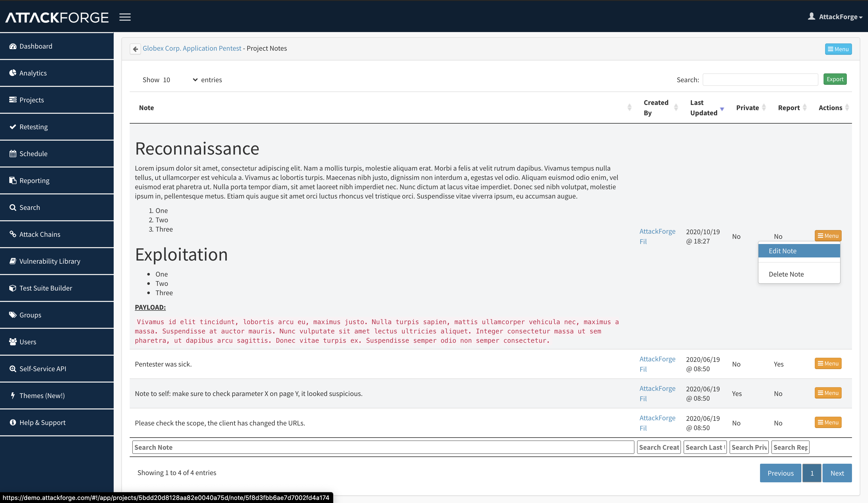Image resolution: width=868 pixels, height=503 pixels.
Task: Click the Reporting document icon
Action: tap(13, 180)
